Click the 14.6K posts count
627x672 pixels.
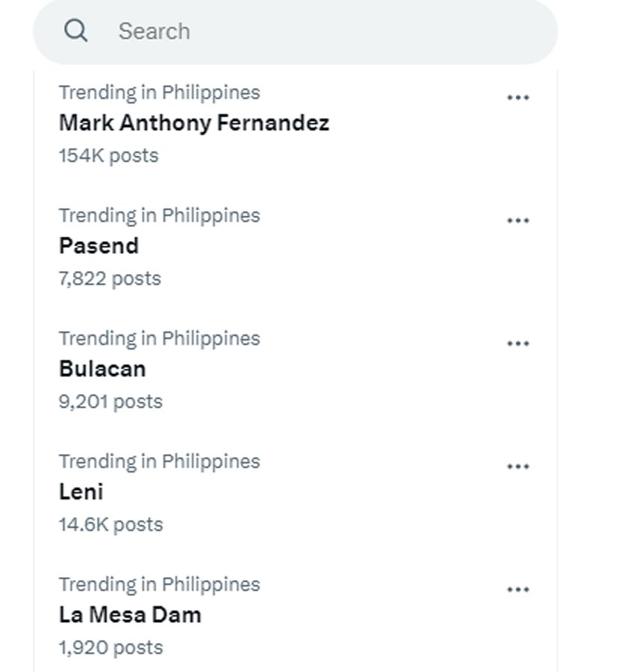click(x=110, y=524)
